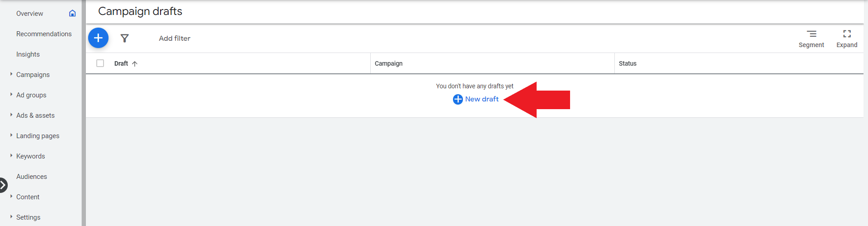Expand the table to full screen
The image size is (868, 226).
tap(847, 34)
